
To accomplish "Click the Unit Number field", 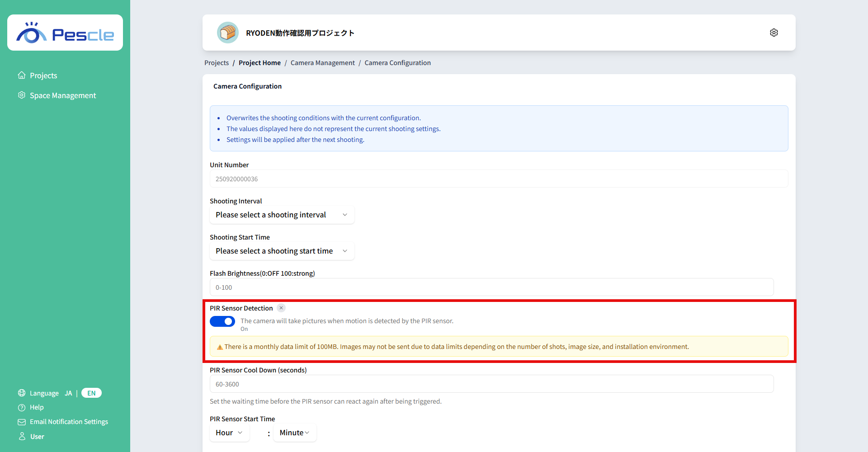I will click(499, 179).
